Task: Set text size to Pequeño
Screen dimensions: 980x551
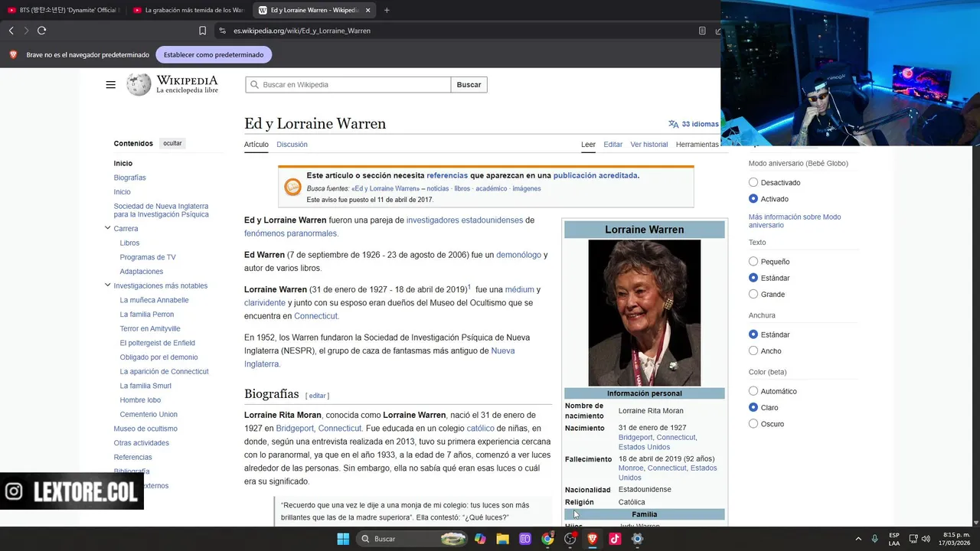Action: point(753,262)
